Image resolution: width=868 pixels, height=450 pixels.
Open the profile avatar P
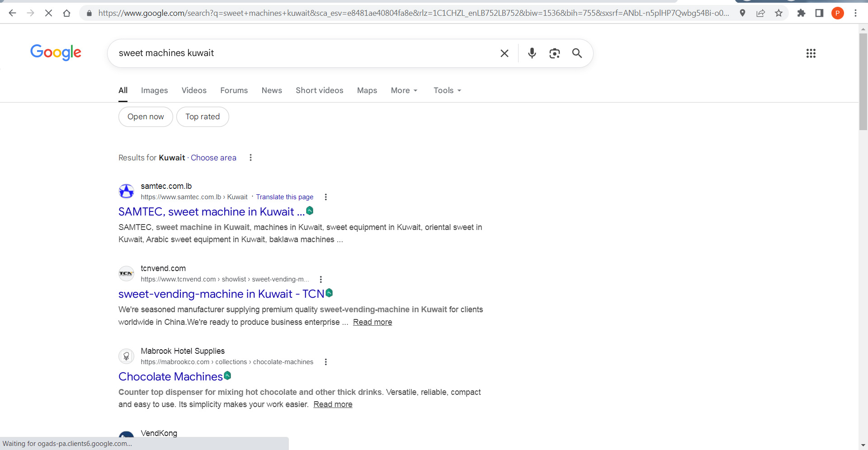(x=837, y=13)
